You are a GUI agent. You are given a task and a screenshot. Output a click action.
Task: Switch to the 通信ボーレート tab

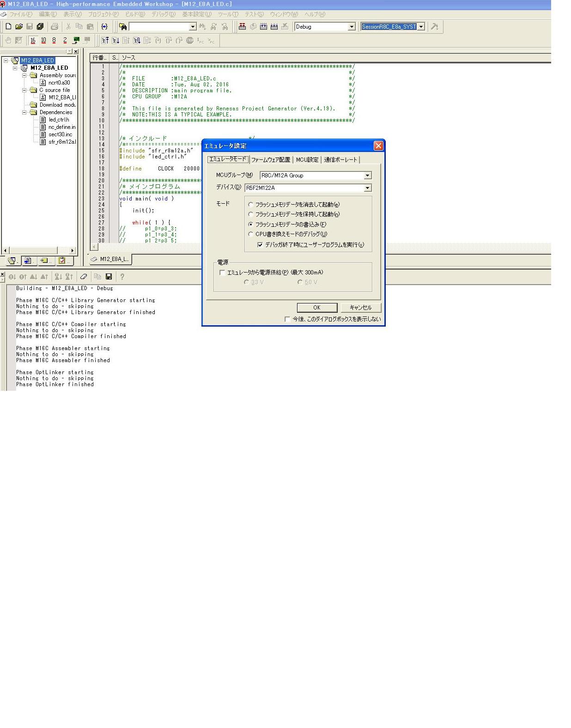point(340,160)
